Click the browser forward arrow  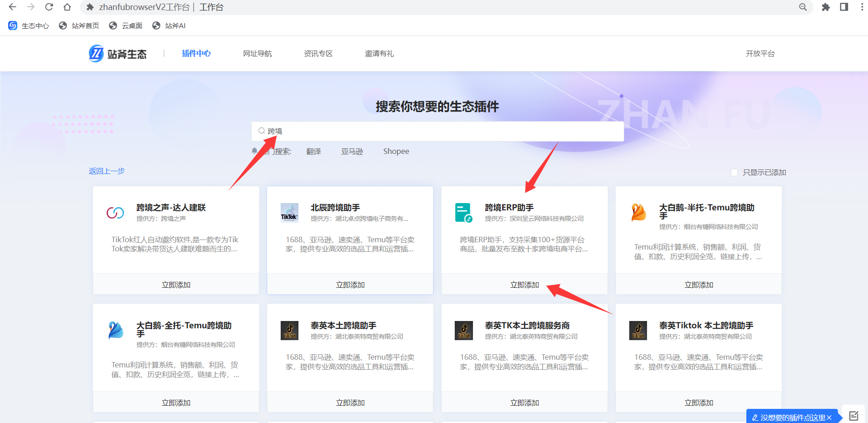click(31, 7)
